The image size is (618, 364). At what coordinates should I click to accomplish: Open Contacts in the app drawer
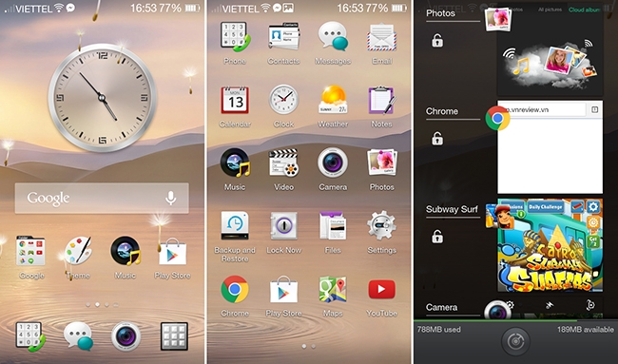(x=283, y=36)
